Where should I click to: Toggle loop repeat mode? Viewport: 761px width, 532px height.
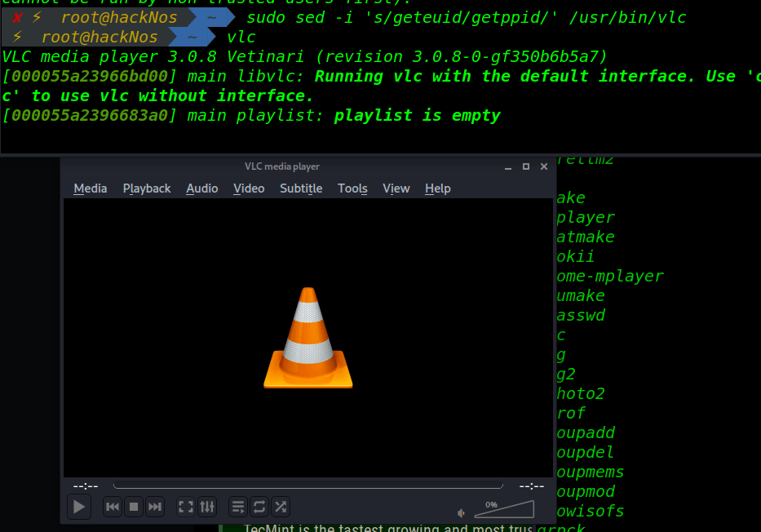point(259,507)
